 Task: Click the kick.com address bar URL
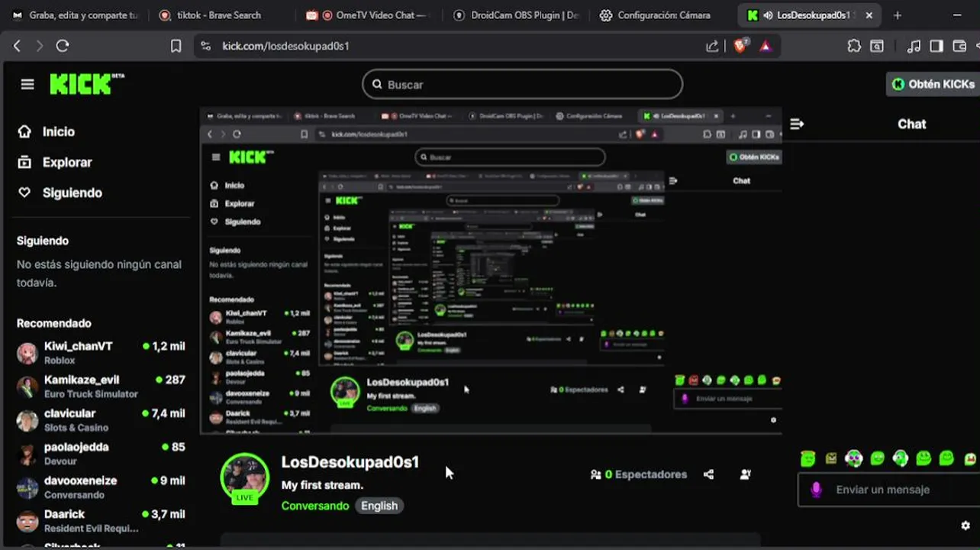tap(285, 46)
